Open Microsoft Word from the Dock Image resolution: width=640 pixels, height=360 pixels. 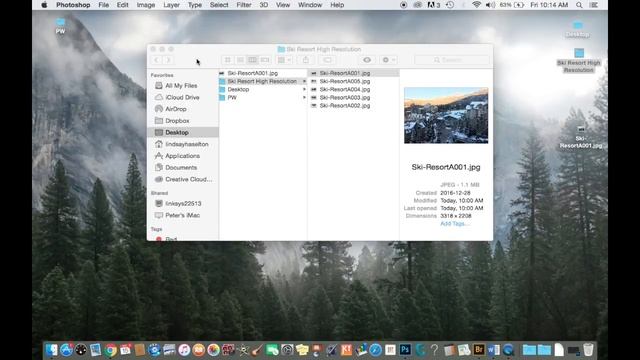[493, 350]
